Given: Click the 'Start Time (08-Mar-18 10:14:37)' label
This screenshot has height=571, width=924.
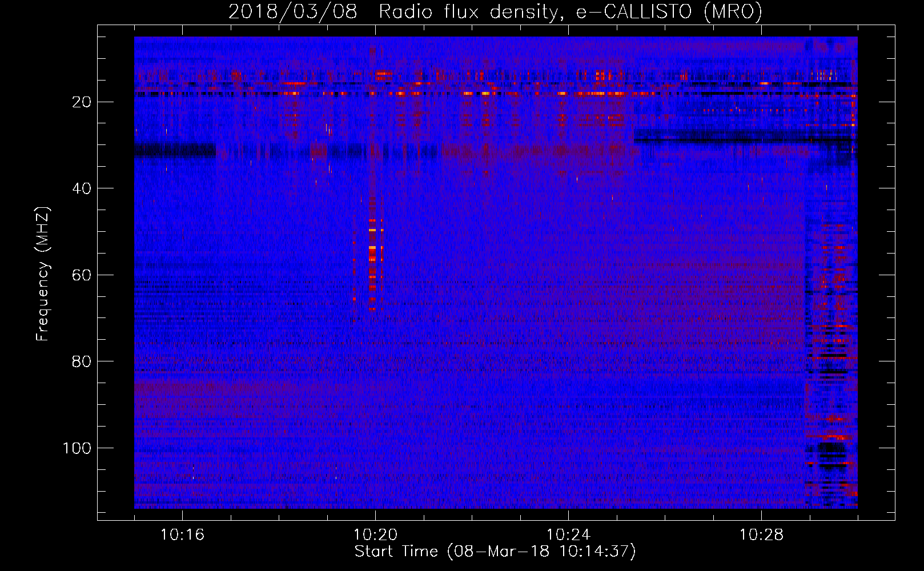Looking at the screenshot, I should point(495,552).
